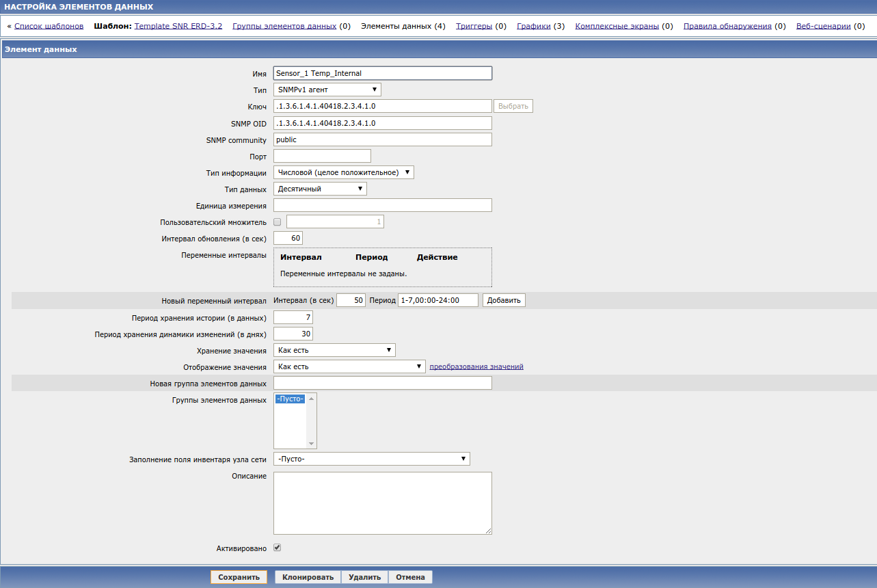
Task: Click into the 'Описание' text area
Action: click(382, 503)
